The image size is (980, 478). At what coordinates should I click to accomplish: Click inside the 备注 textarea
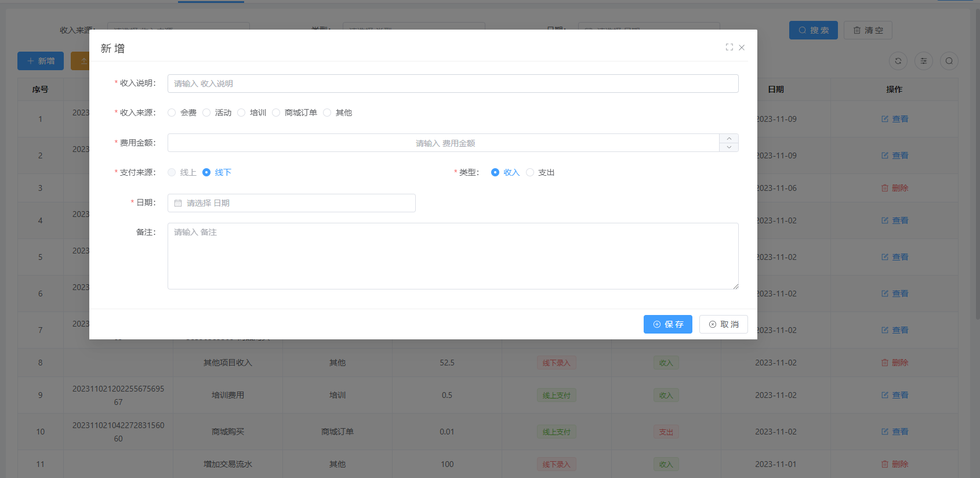[x=452, y=256]
